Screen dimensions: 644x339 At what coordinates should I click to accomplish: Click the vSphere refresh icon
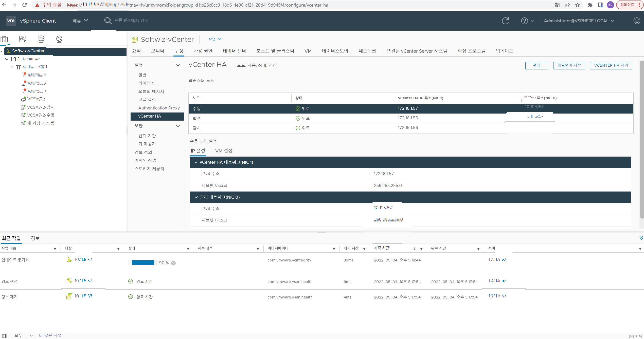pyautogui.click(x=505, y=21)
